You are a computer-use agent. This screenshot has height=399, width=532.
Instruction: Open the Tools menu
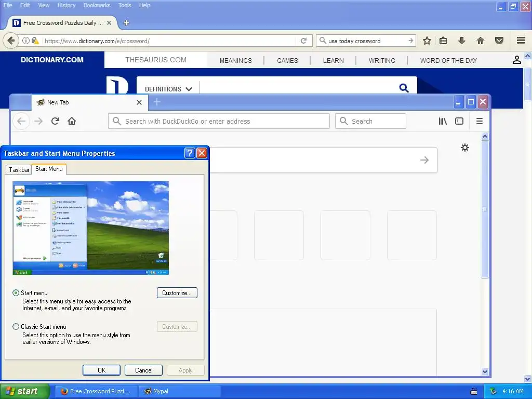pos(125,5)
